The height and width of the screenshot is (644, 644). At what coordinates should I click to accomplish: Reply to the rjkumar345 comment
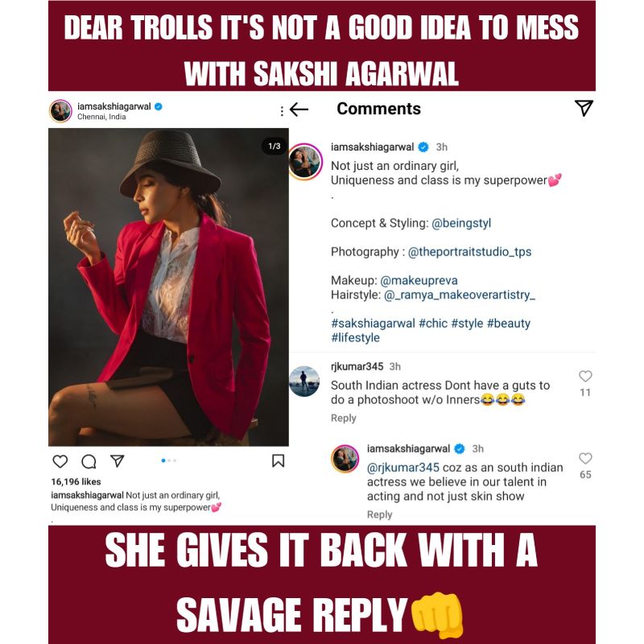pos(344,418)
